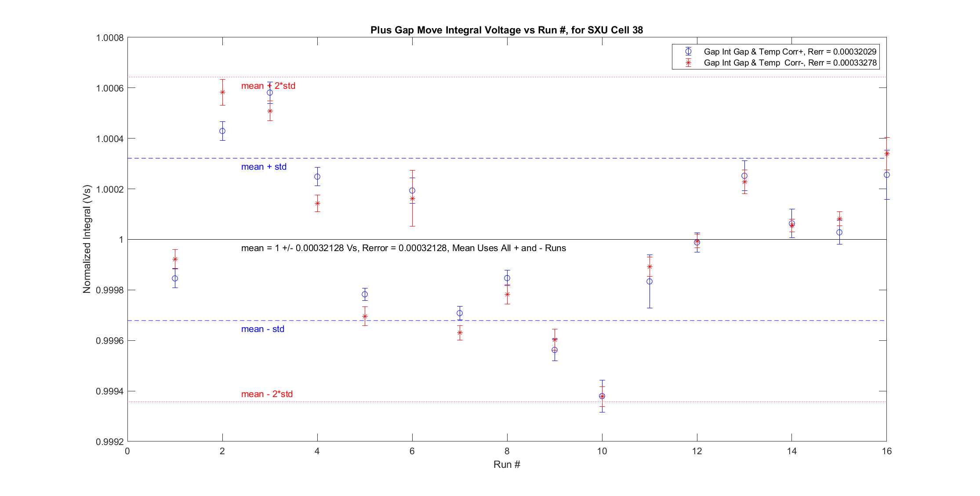
Task: Click the plot title text
Action: (x=506, y=30)
